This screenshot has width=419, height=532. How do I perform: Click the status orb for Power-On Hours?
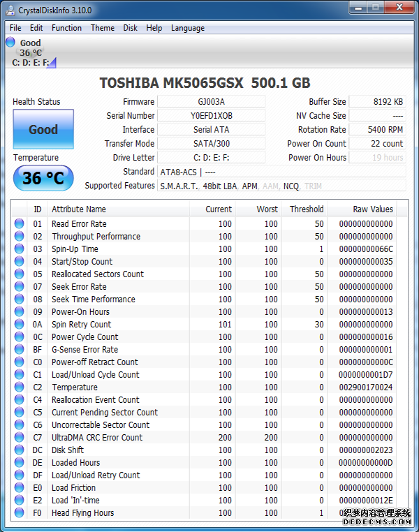click(20, 311)
